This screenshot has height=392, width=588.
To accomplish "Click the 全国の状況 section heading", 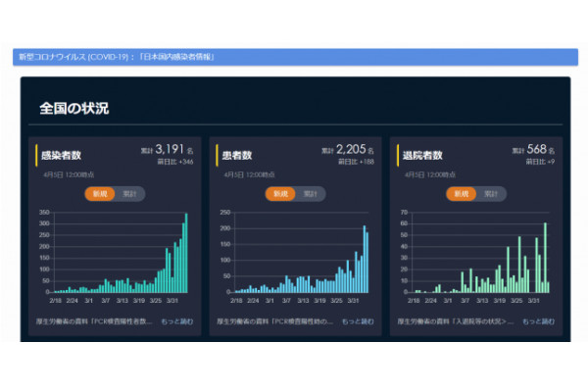I will click(74, 108).
